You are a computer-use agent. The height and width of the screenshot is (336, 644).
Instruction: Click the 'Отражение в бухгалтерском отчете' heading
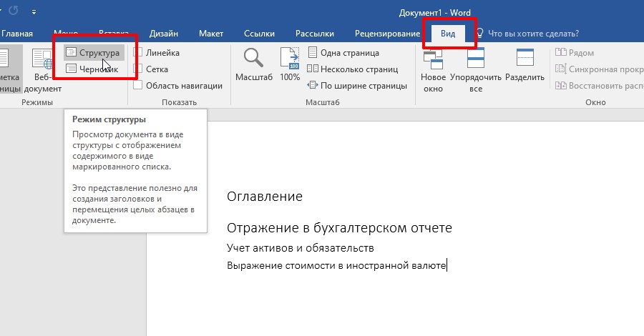coord(339,227)
